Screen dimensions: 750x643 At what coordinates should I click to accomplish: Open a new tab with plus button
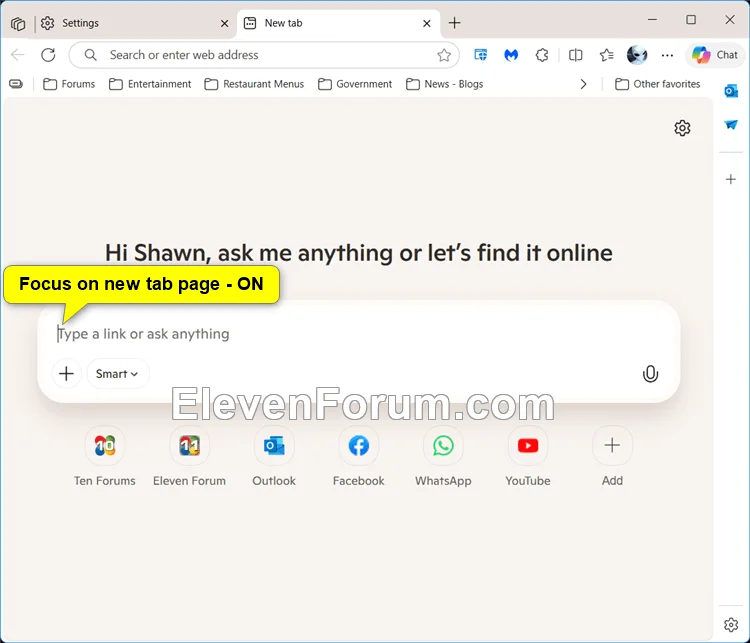[454, 22]
